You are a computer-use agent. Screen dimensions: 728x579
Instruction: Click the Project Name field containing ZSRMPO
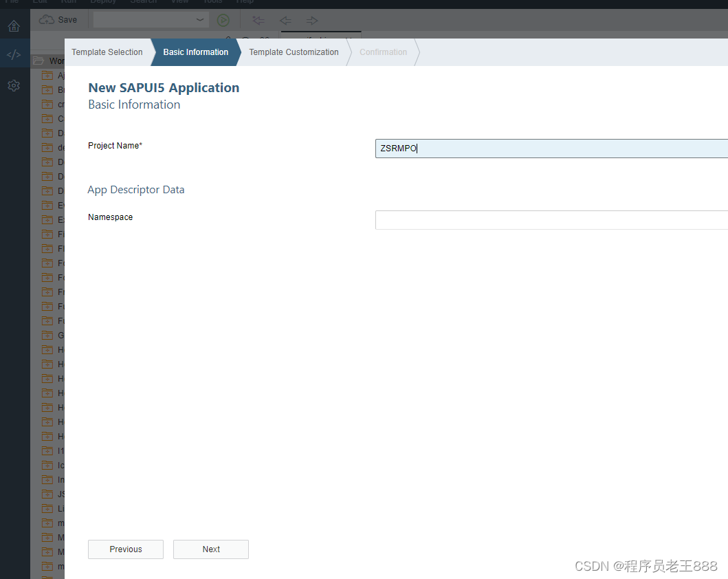tap(551, 149)
